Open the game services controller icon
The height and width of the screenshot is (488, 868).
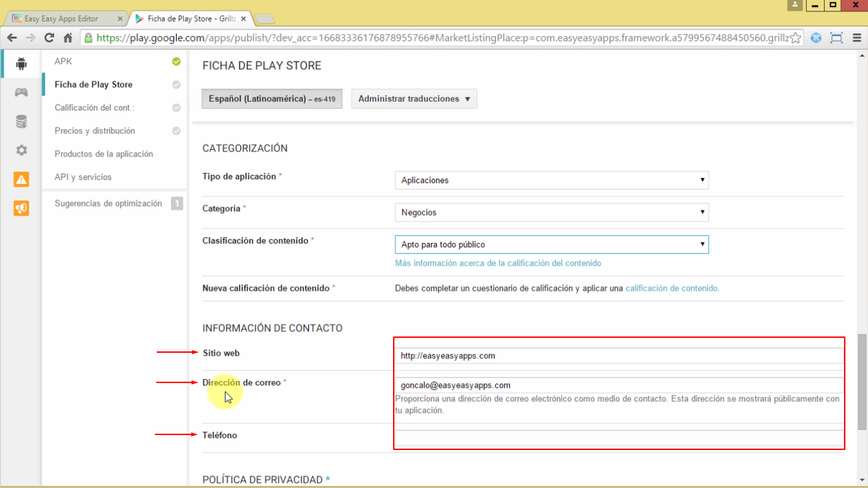21,92
